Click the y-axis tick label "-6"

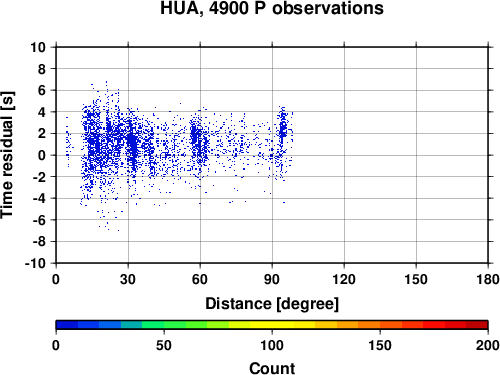point(40,220)
